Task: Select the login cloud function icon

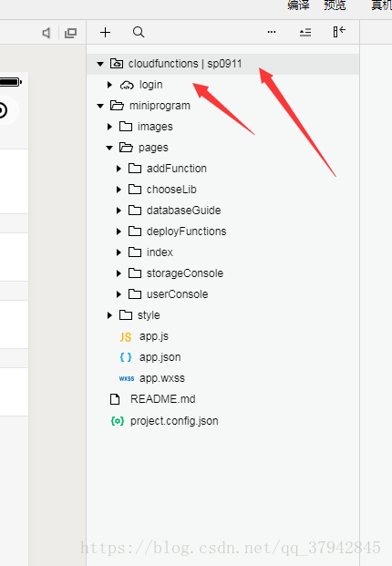Action: point(127,85)
